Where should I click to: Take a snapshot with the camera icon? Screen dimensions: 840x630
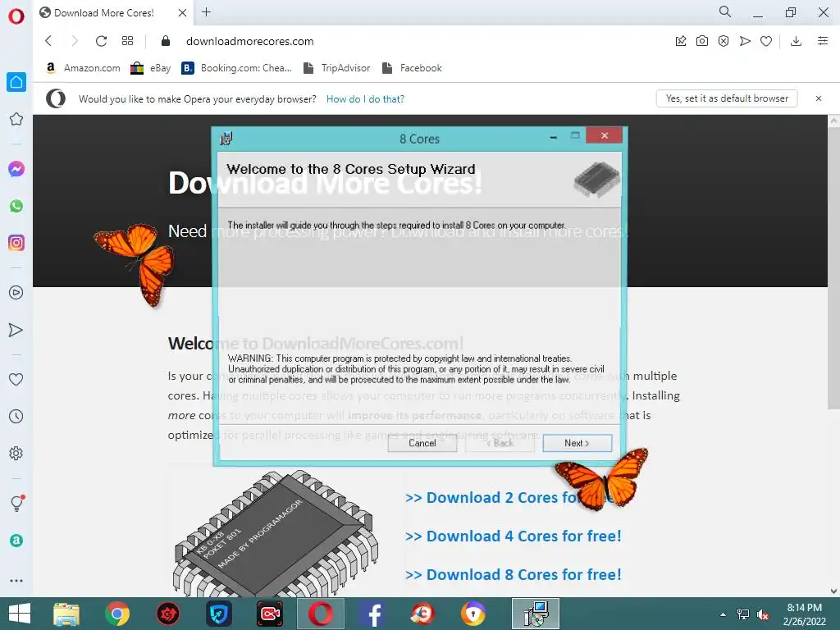[702, 41]
